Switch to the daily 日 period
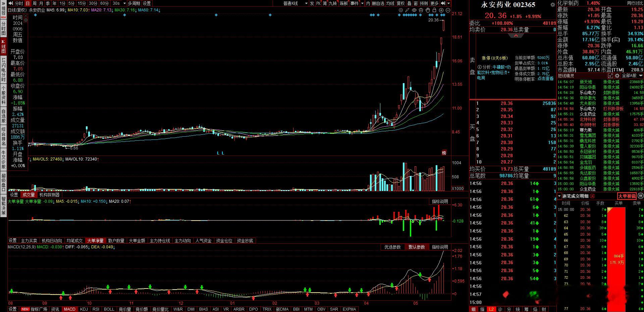 pos(28,3)
